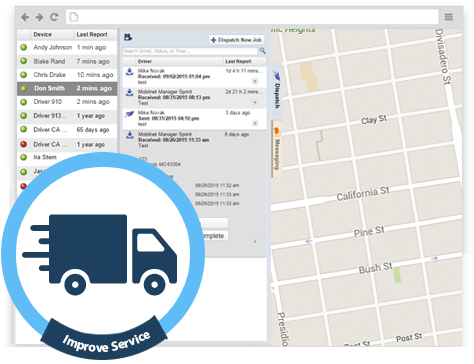This screenshot has height=364, width=474.
Task: Click the green status dot beside Driver 913
Action: (x=24, y=116)
